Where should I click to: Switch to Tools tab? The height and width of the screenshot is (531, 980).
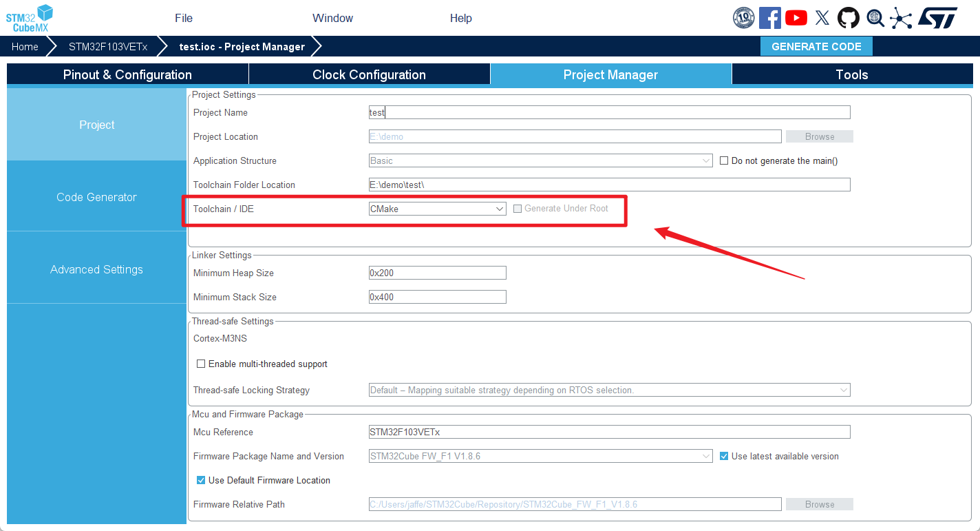[x=852, y=74]
